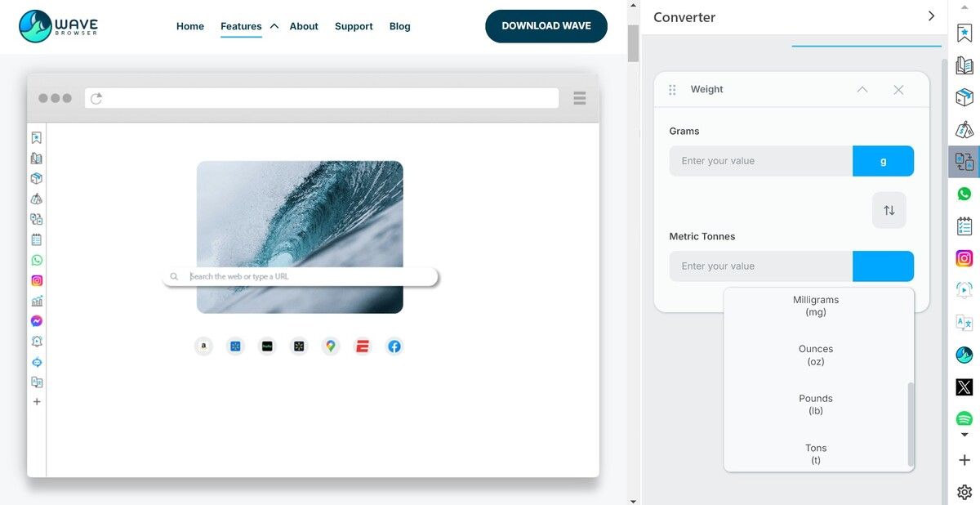Open the translator tool in sidebar
Viewport: 980px width, 505px height.
pyautogui.click(x=964, y=323)
